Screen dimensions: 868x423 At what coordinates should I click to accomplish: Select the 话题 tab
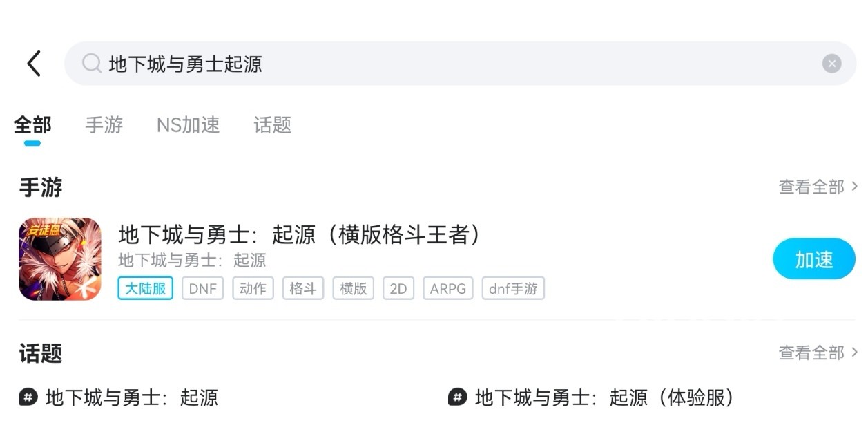[x=272, y=125]
